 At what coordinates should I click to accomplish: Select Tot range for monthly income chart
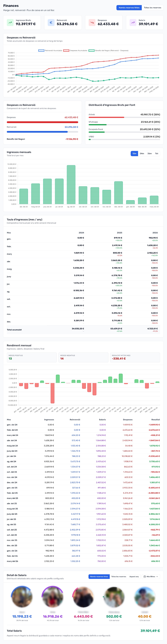click(156, 153)
